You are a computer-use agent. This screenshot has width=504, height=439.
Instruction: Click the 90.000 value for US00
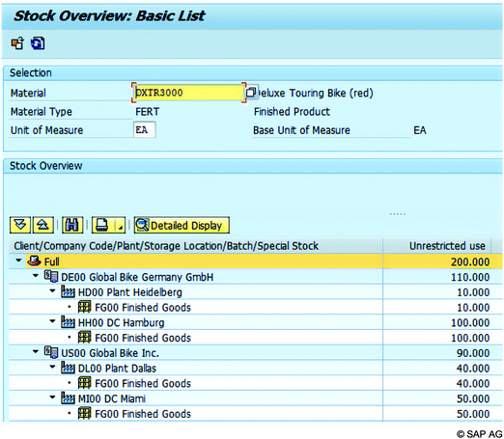[x=473, y=353]
